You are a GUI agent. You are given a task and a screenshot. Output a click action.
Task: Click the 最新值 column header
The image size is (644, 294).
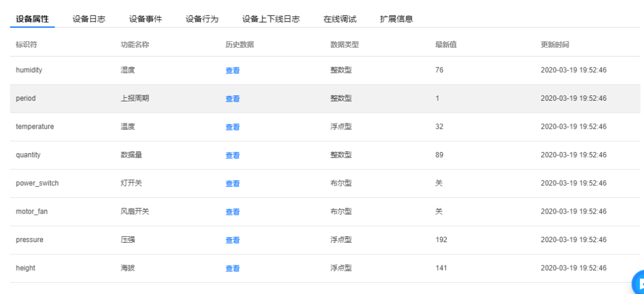click(x=446, y=45)
